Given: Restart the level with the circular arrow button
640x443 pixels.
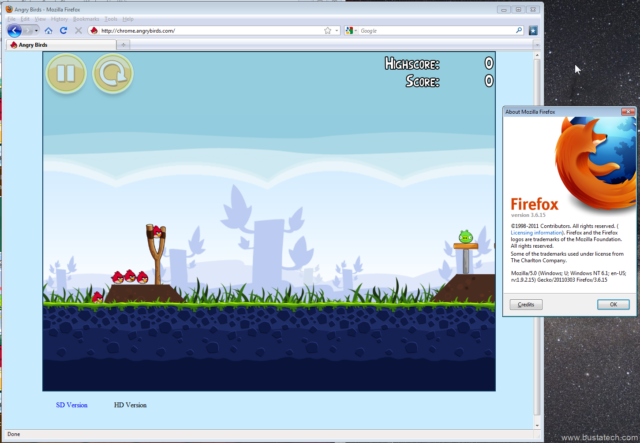Looking at the screenshot, I should pos(113,73).
